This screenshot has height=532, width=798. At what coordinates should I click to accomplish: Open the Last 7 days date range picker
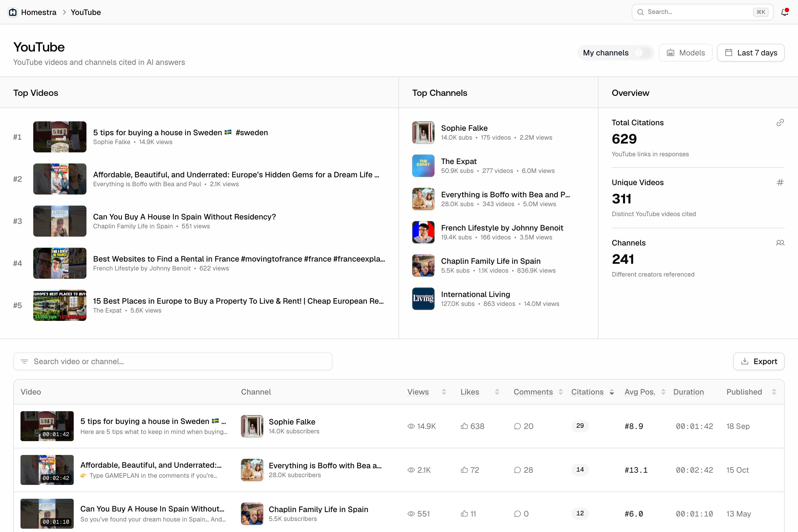coord(751,53)
